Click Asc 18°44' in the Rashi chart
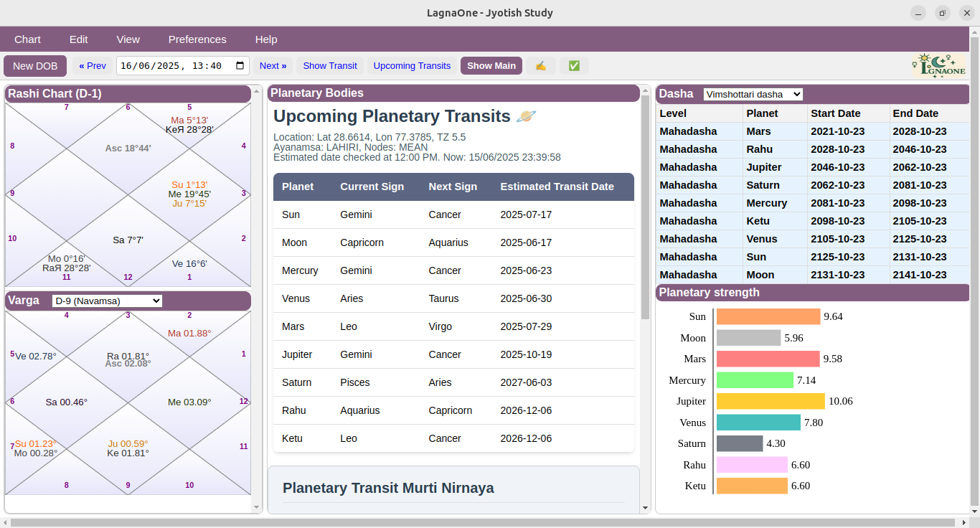The image size is (980, 528). click(128, 148)
